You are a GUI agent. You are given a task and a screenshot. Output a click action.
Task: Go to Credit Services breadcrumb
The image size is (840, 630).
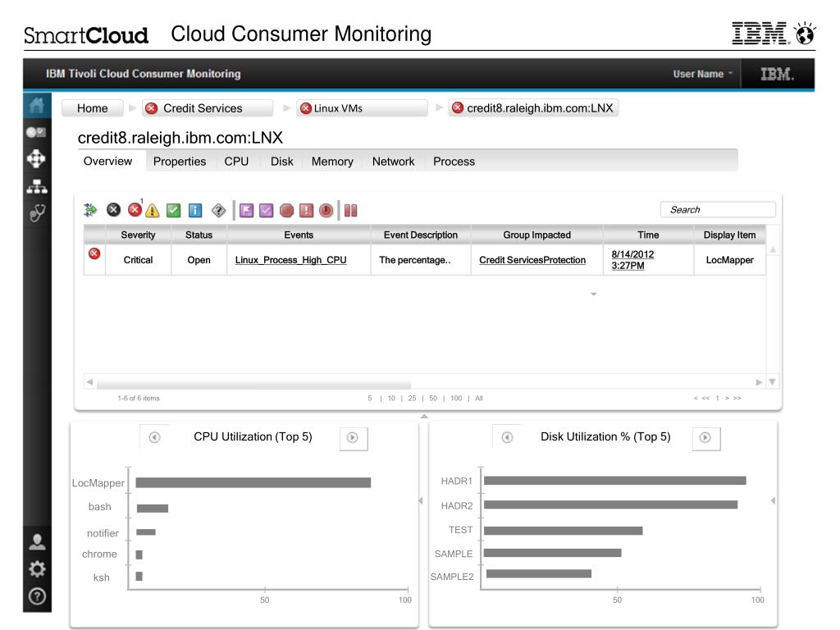click(x=208, y=108)
